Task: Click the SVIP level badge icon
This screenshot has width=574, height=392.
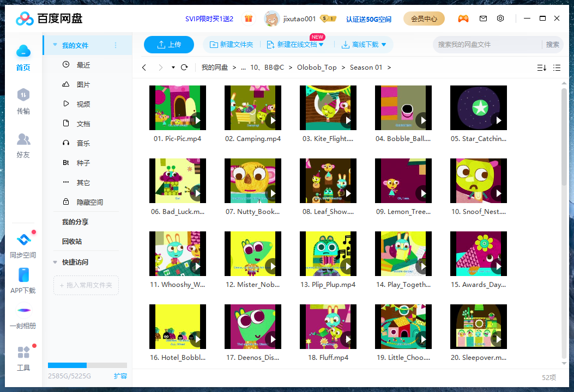Action: pyautogui.click(x=328, y=19)
